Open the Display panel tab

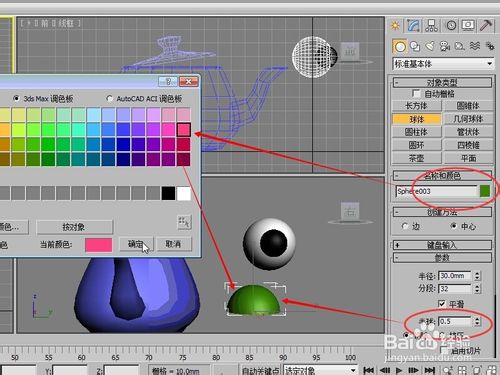tap(468, 26)
